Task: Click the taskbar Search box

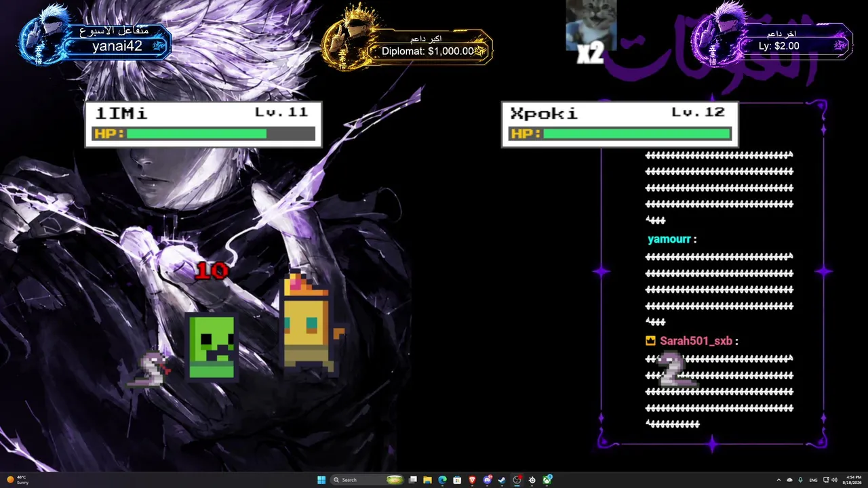Action: (x=368, y=480)
